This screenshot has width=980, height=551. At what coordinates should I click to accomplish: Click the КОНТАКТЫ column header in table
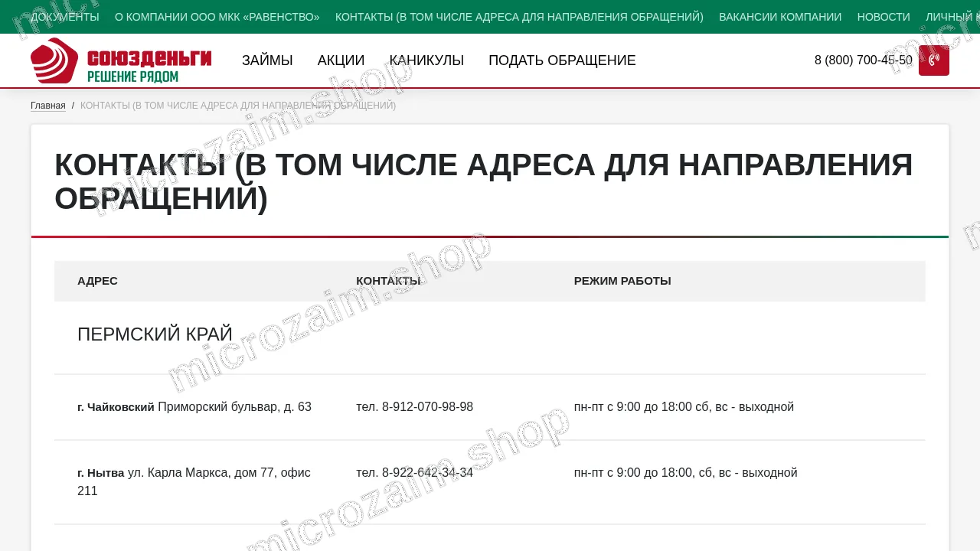[x=388, y=281]
